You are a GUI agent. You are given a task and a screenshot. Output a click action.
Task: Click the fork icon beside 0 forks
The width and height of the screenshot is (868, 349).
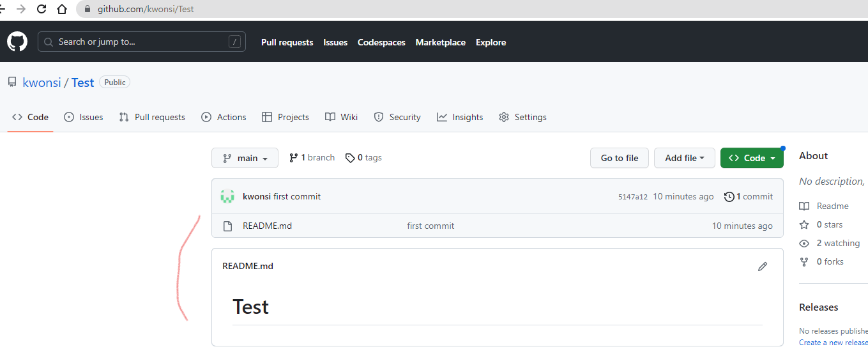[x=804, y=261]
